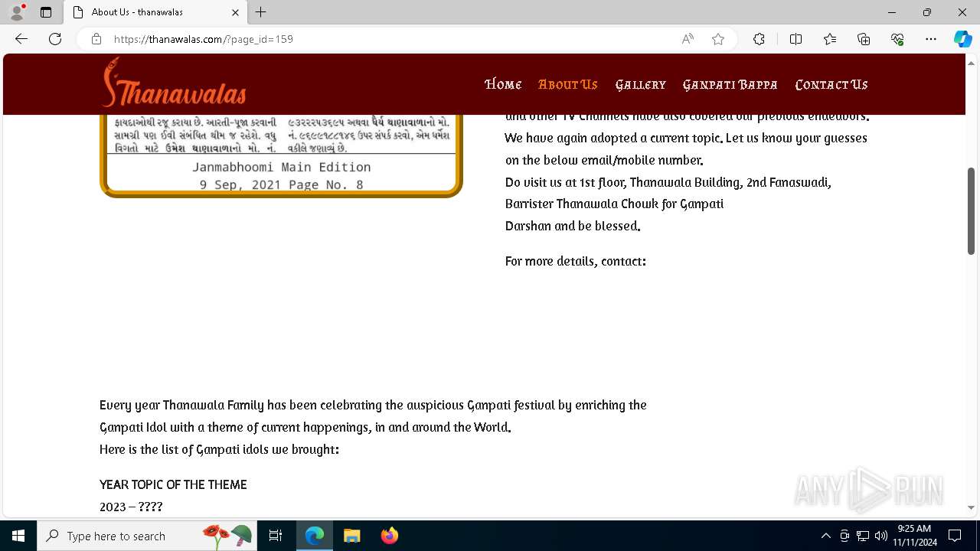Switch to Microsoft Edge on the taskbar
This screenshot has height=551, width=980.
[315, 536]
